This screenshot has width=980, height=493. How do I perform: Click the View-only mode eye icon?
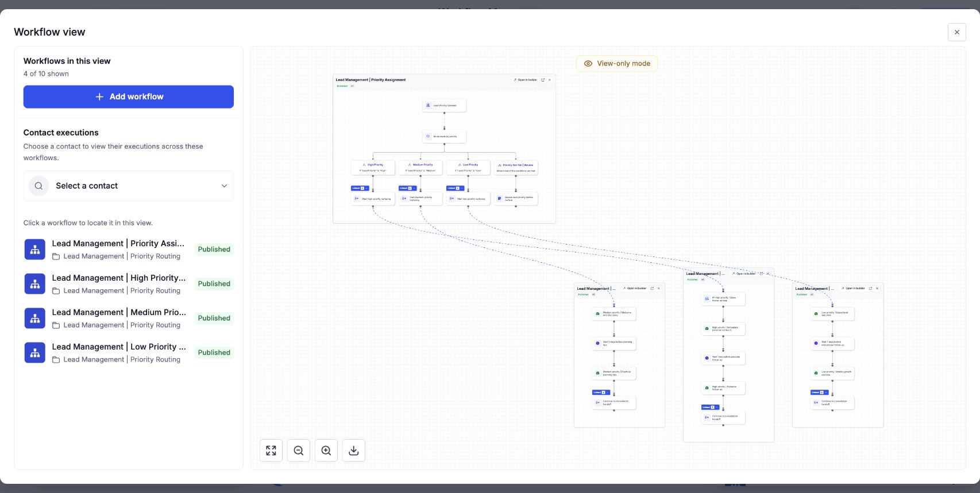(x=588, y=64)
